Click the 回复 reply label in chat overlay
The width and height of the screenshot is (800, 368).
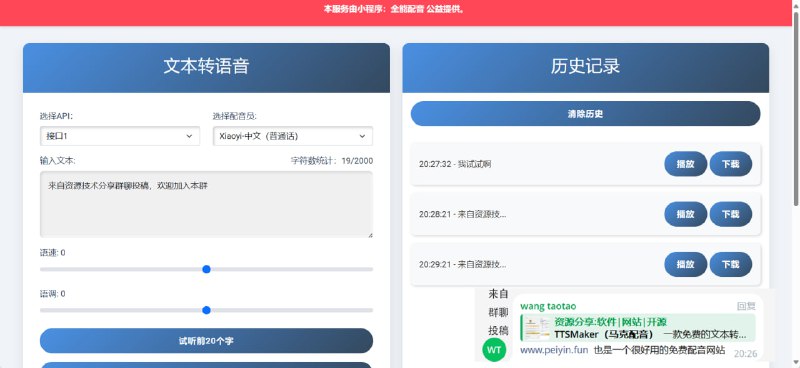point(746,306)
